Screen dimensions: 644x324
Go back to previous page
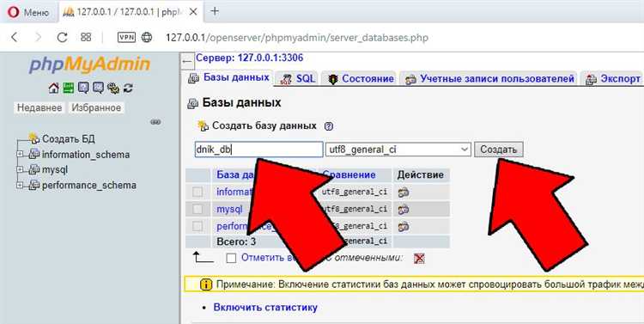[x=15, y=38]
